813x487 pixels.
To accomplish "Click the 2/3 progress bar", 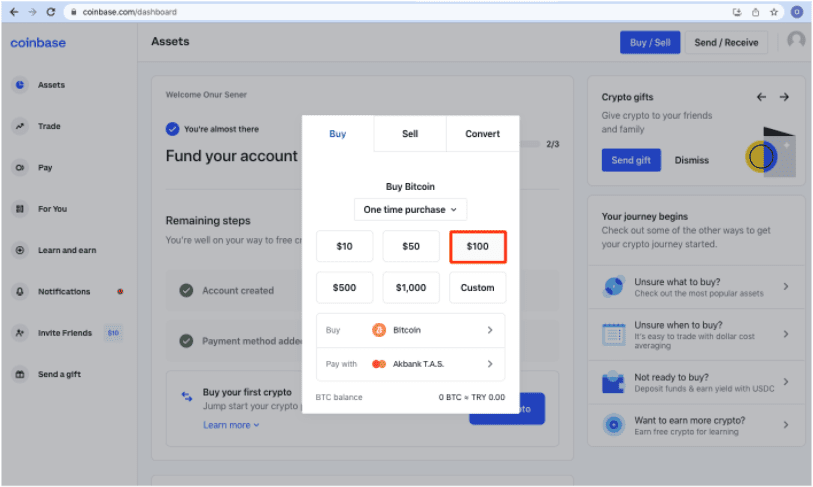I will tap(530, 144).
